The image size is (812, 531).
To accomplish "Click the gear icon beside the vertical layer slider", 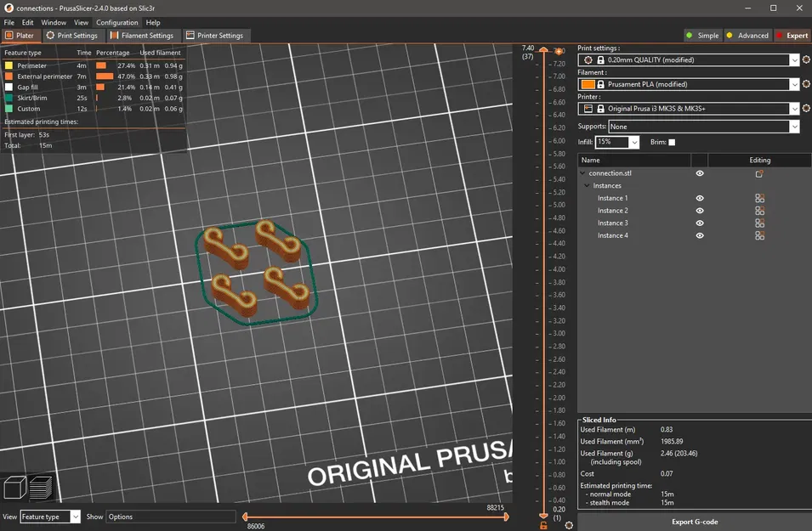I will pyautogui.click(x=569, y=525).
